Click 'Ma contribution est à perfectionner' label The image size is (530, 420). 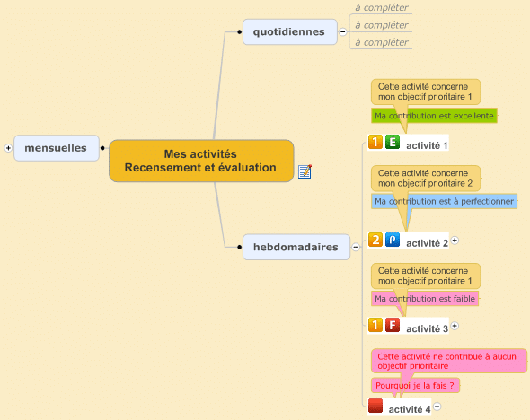tap(444, 201)
